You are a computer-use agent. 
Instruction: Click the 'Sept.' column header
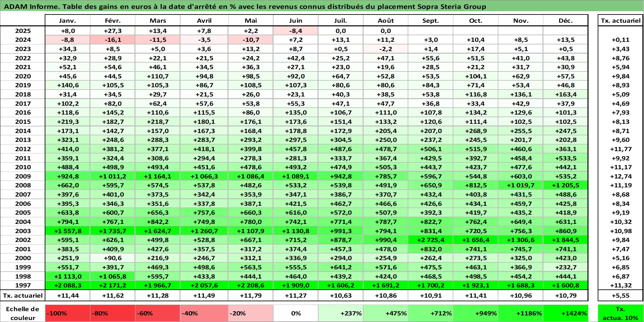click(x=431, y=20)
